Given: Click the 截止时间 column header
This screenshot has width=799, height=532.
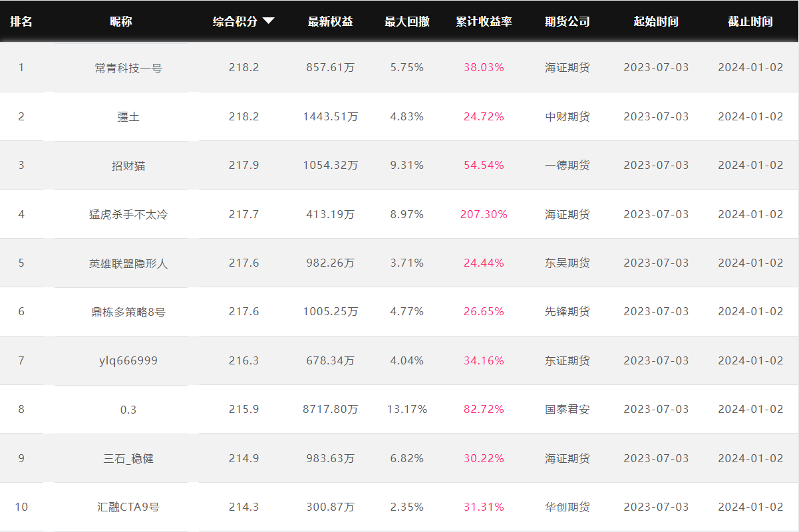Looking at the screenshot, I should [x=750, y=21].
